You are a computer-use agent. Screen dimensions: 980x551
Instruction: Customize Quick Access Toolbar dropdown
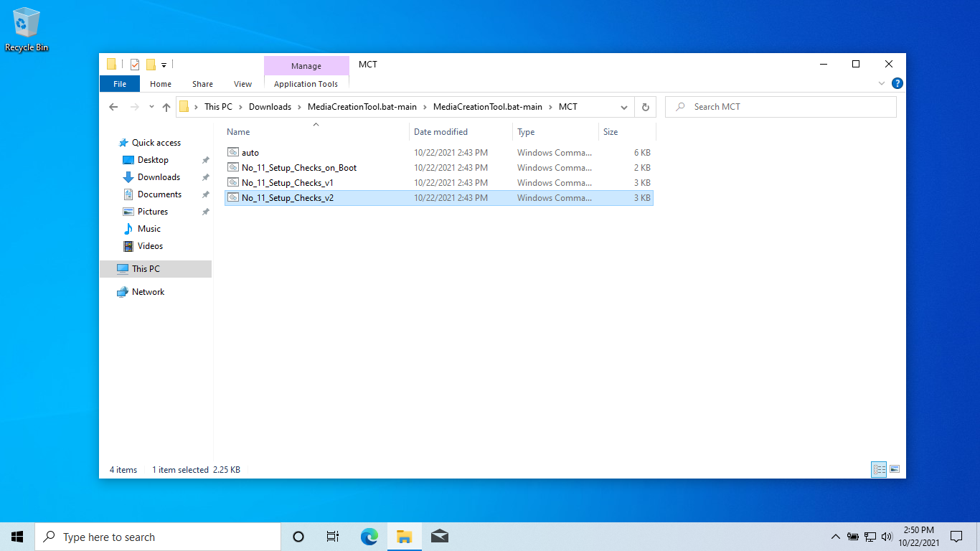[x=164, y=65]
